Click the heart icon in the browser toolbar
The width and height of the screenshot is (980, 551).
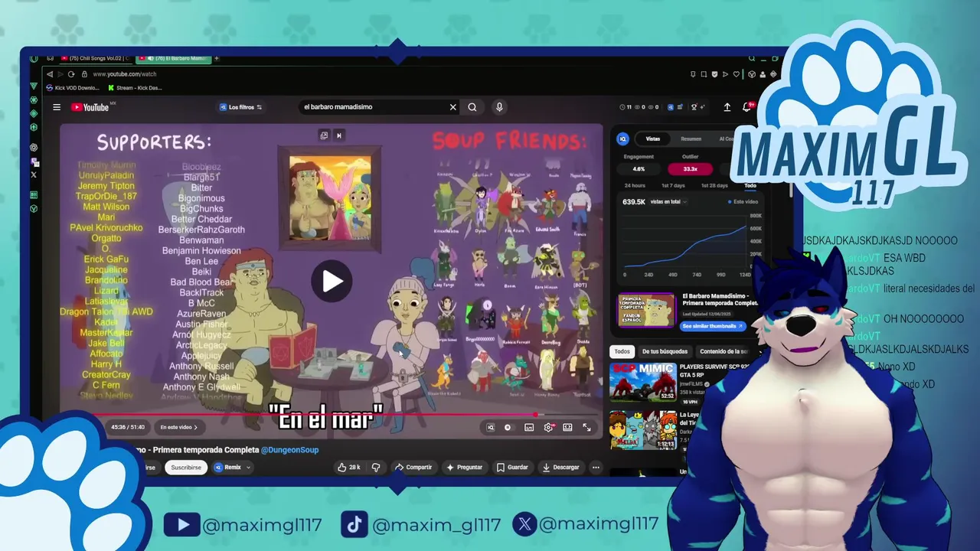(737, 74)
